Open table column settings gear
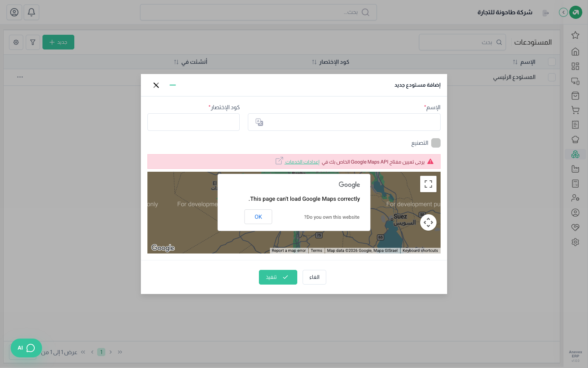The height and width of the screenshot is (368, 588). [16, 42]
